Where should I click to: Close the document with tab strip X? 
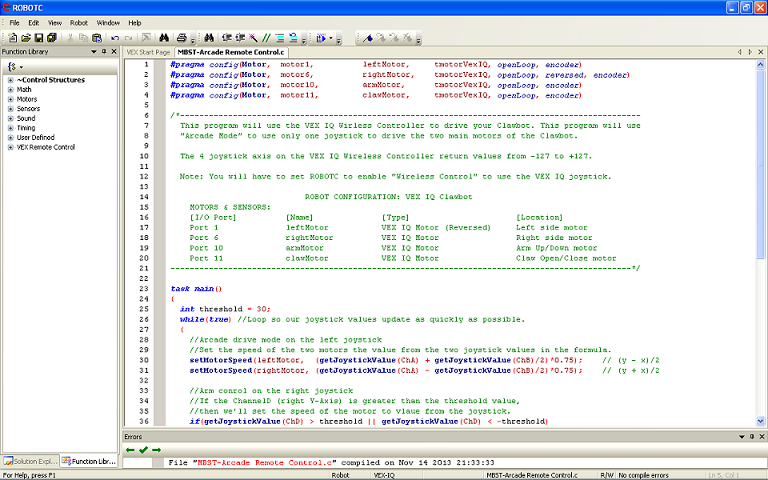click(761, 52)
